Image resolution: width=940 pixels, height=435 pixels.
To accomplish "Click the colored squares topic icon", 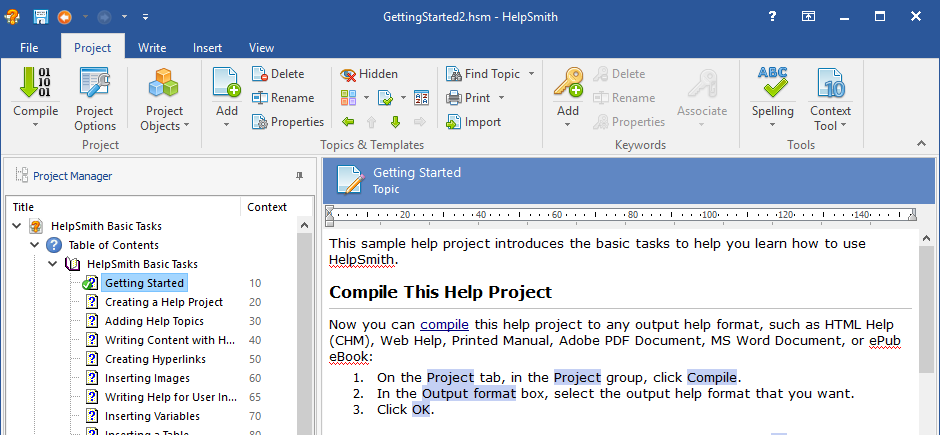I will [348, 98].
